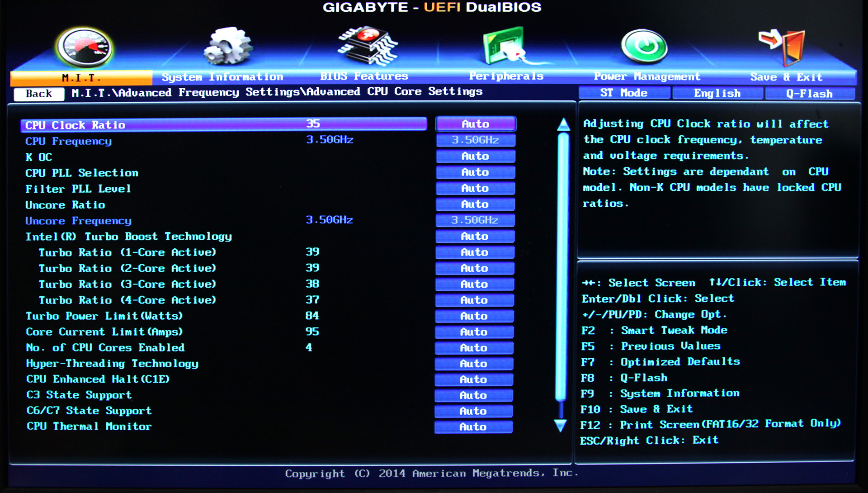868x493 pixels.
Task: Click the Save & Exit door icon
Action: pos(782,47)
